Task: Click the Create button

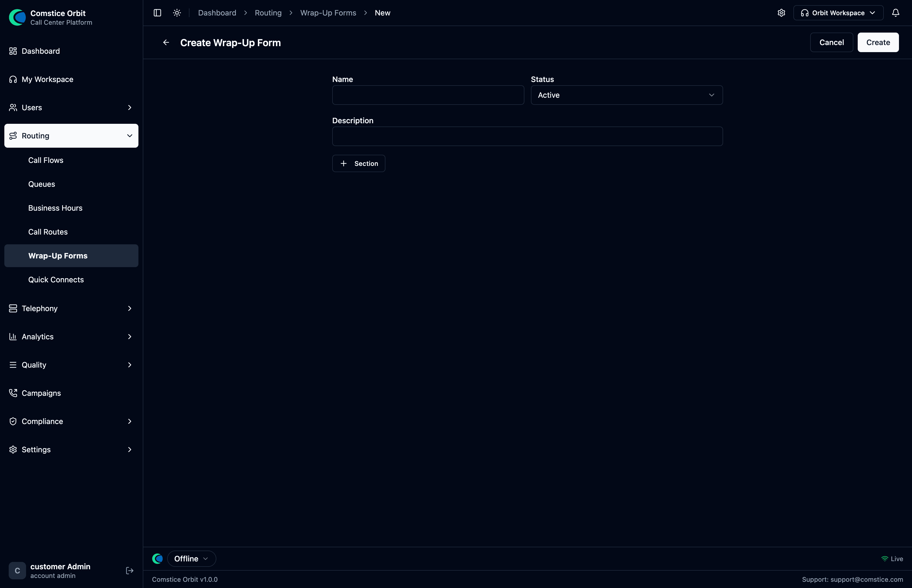Action: pos(878,42)
